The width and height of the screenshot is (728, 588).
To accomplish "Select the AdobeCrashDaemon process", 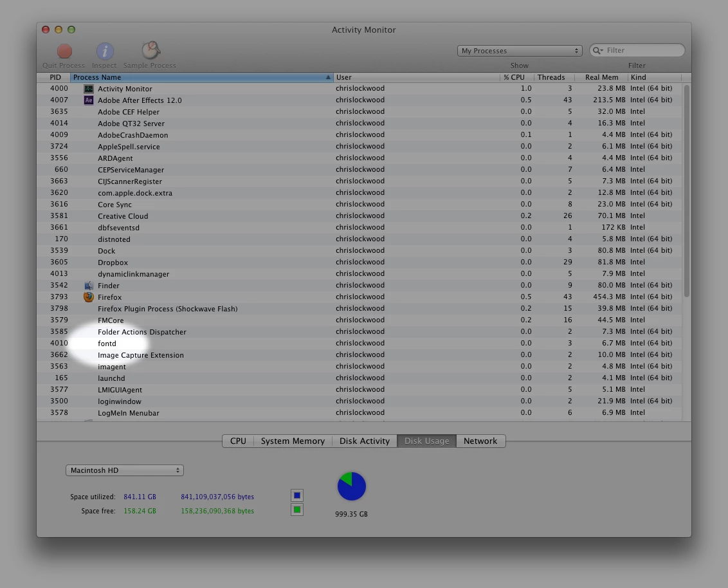I will pyautogui.click(x=359, y=134).
